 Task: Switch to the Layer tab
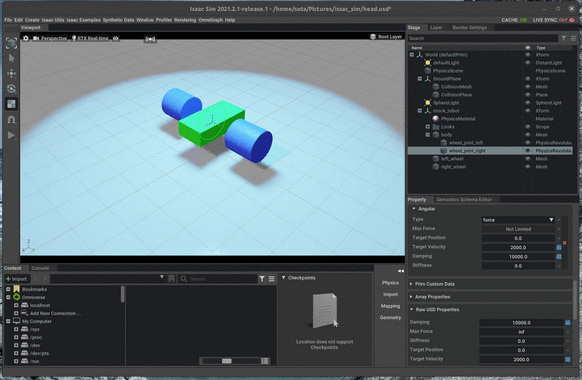click(x=436, y=27)
